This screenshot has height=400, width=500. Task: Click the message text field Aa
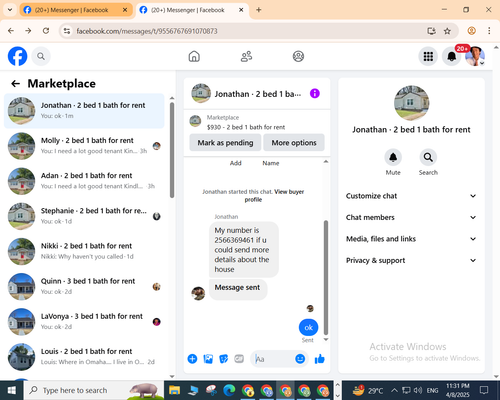tap(273, 359)
